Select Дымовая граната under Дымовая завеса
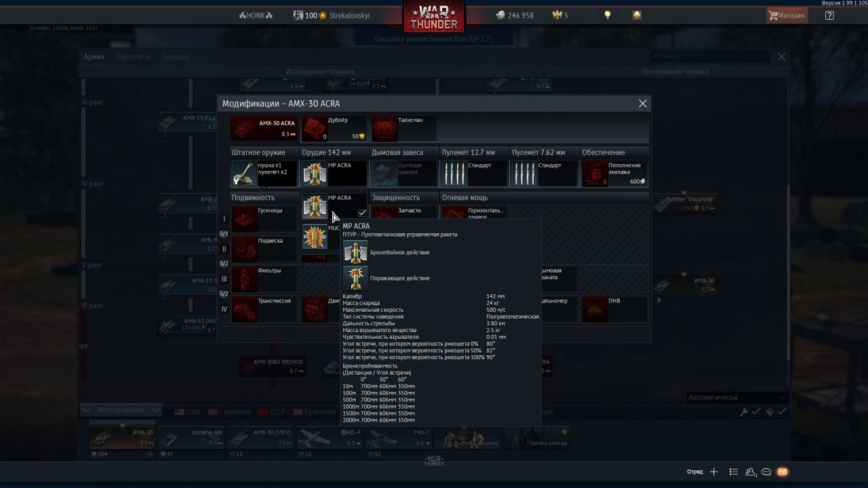This screenshot has height=488, width=868. pyautogui.click(x=404, y=174)
